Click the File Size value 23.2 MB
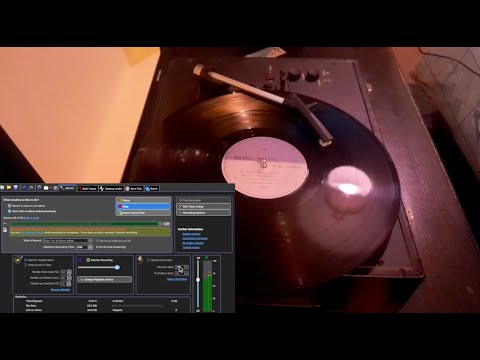 pos(92,305)
